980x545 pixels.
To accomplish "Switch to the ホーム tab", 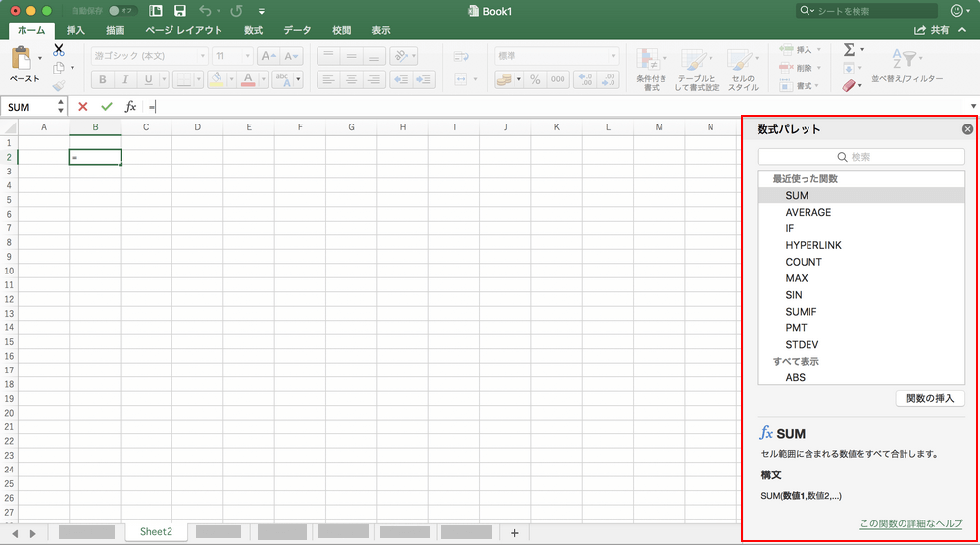I will pyautogui.click(x=31, y=30).
